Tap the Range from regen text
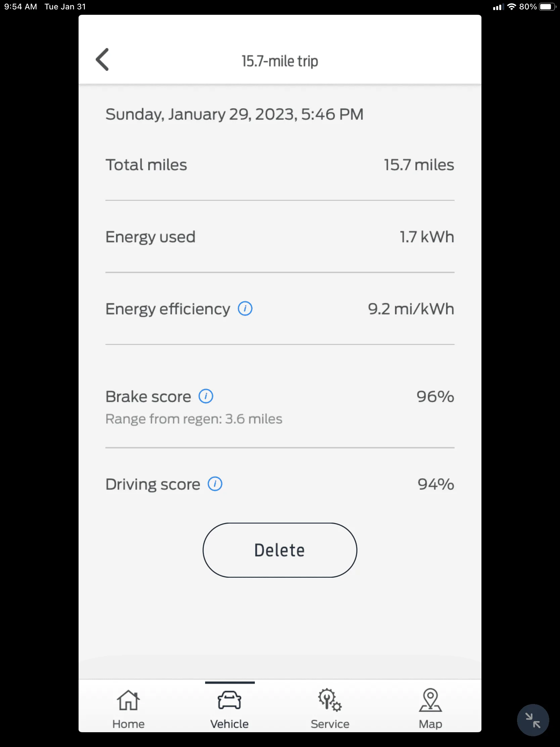The height and width of the screenshot is (747, 560). (x=194, y=419)
